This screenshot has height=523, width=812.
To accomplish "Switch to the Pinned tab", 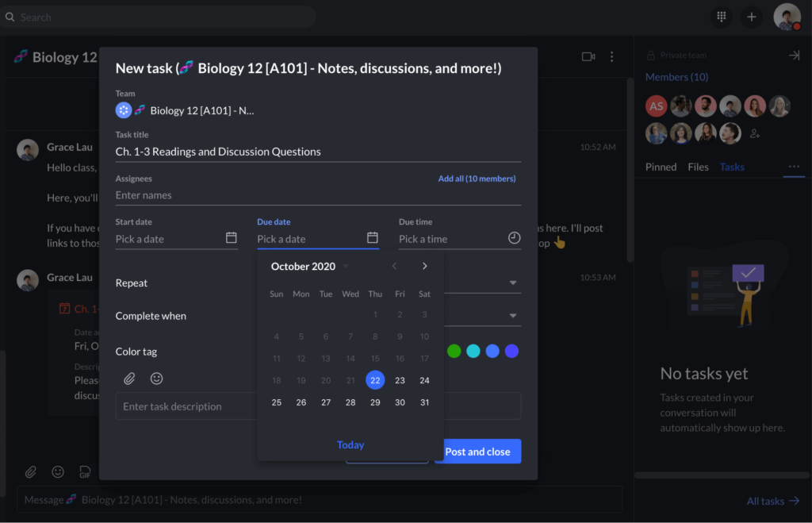I will click(661, 167).
